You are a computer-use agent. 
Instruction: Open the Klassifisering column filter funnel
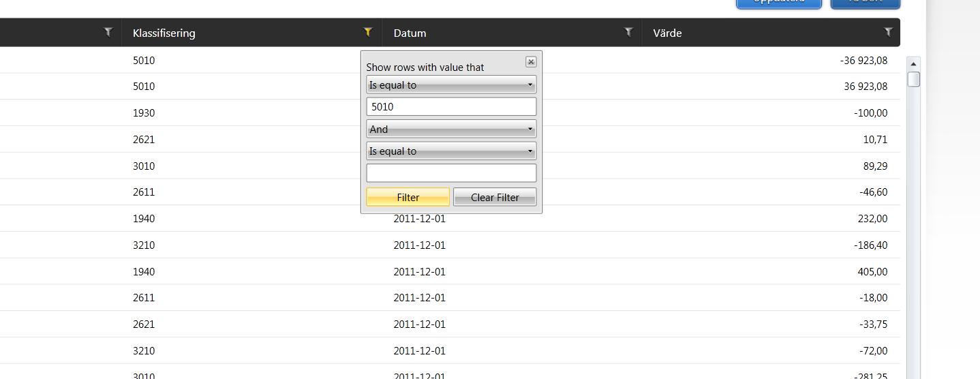tap(368, 32)
